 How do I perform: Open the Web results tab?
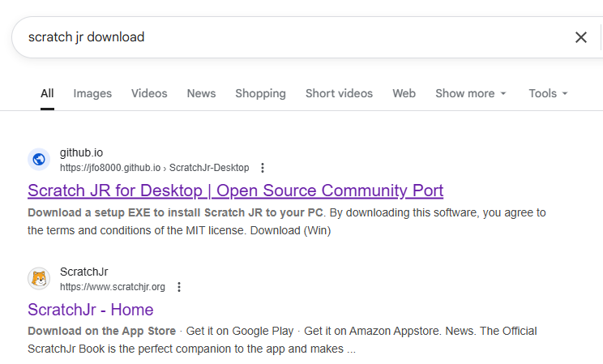coord(404,93)
